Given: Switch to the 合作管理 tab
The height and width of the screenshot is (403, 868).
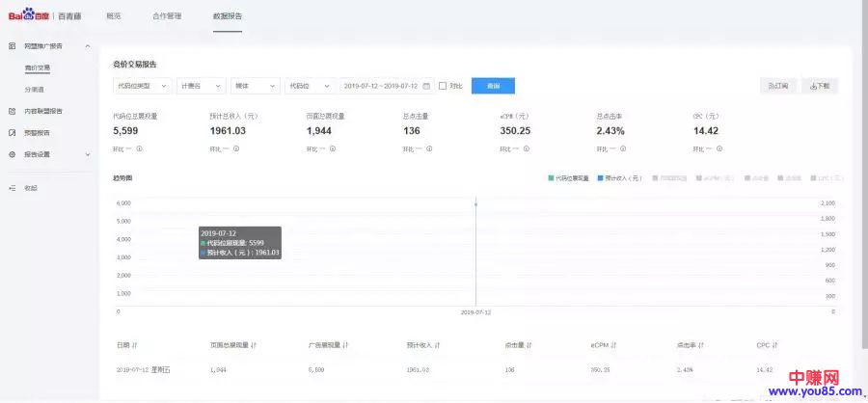Looking at the screenshot, I should (x=167, y=17).
